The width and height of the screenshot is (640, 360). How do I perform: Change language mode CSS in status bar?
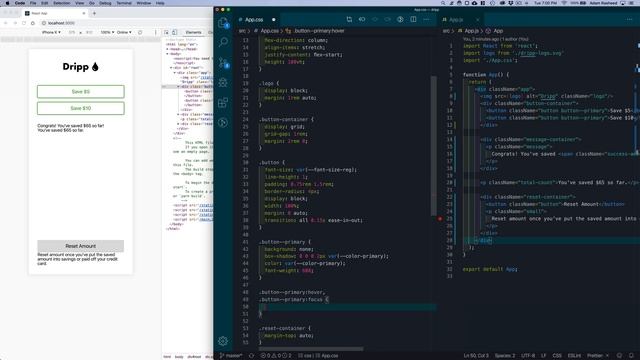pos(557,356)
